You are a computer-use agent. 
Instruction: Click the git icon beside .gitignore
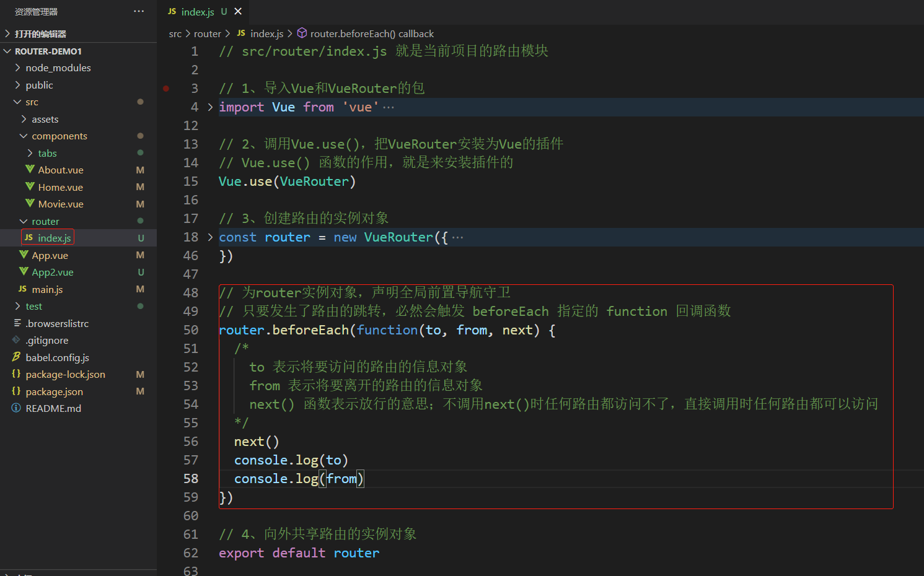pyautogui.click(x=17, y=340)
